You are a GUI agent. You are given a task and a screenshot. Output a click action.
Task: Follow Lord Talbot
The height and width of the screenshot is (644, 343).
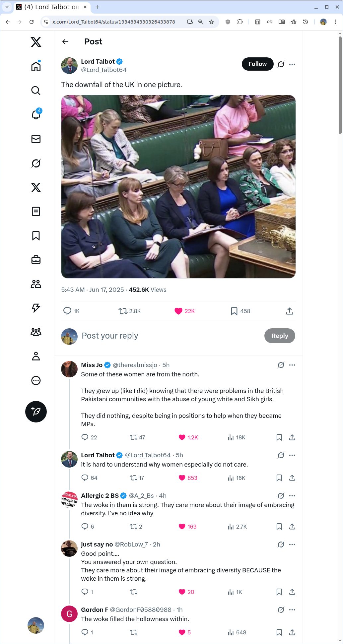click(x=257, y=64)
